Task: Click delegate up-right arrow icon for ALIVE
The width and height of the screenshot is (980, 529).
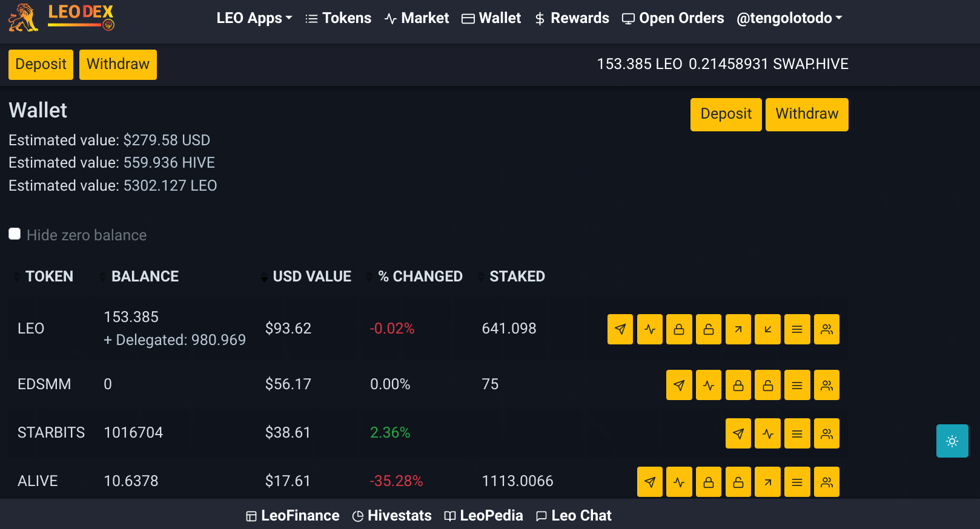Action: pyautogui.click(x=767, y=482)
